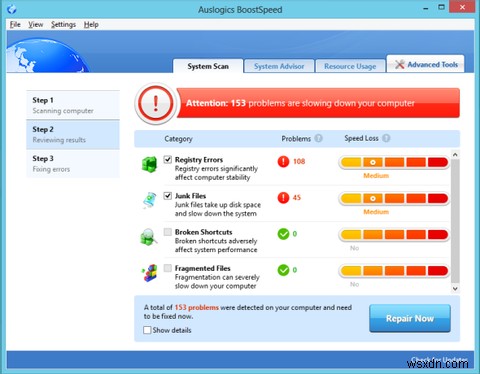Minimize the BoostSpeed window
This screenshot has height=374, width=480.
click(x=426, y=8)
